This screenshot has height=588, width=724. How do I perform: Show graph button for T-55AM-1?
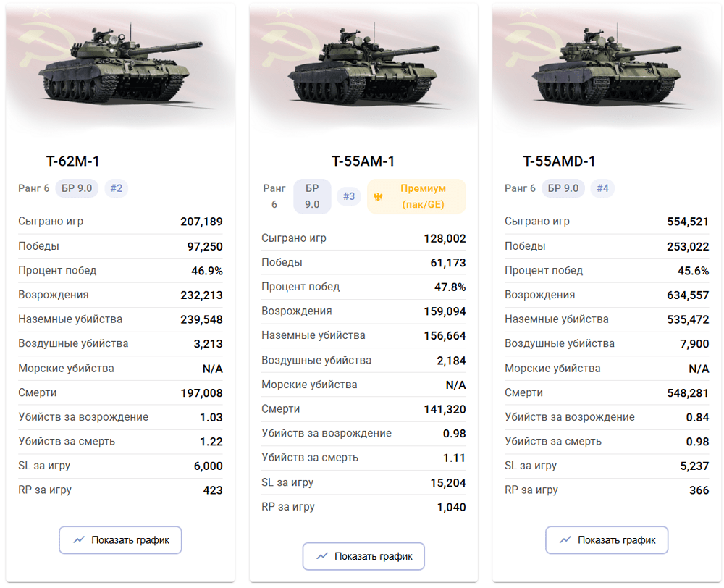coord(363,556)
